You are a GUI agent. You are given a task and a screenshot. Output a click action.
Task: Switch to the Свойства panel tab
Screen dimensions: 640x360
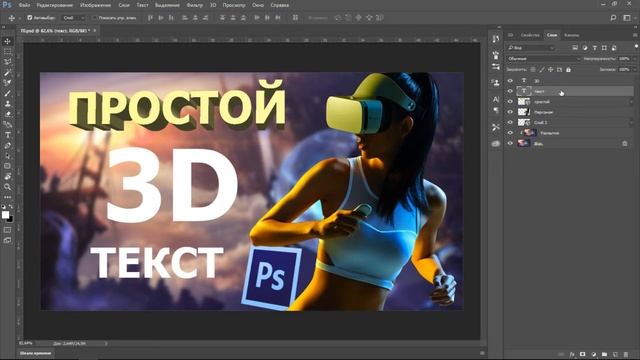530,35
